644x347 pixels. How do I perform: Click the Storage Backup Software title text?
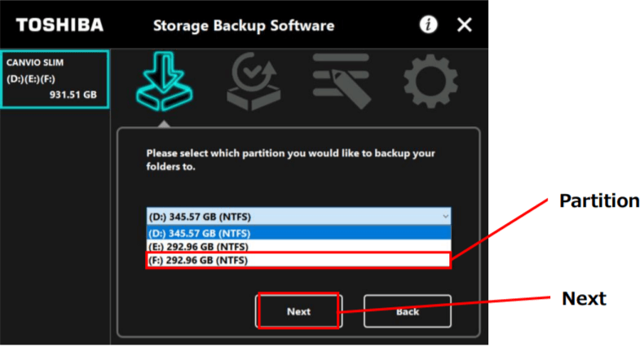244,25
